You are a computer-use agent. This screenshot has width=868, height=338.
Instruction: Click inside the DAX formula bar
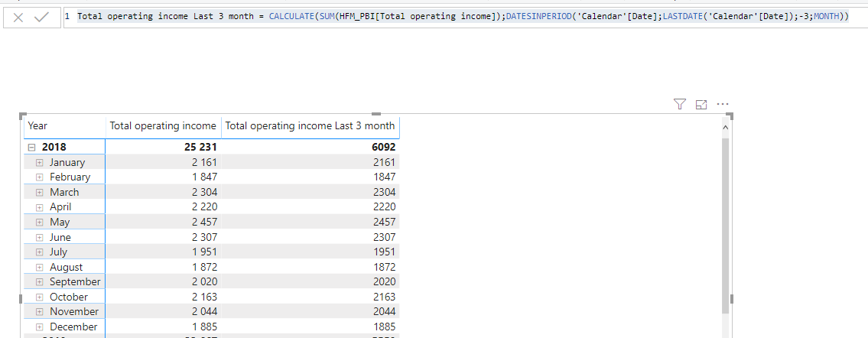point(465,17)
